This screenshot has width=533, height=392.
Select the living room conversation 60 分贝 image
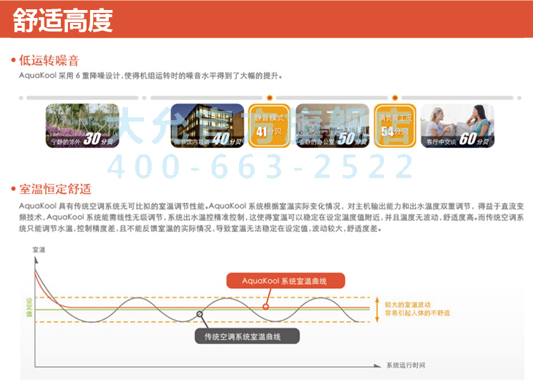pyautogui.click(x=456, y=126)
